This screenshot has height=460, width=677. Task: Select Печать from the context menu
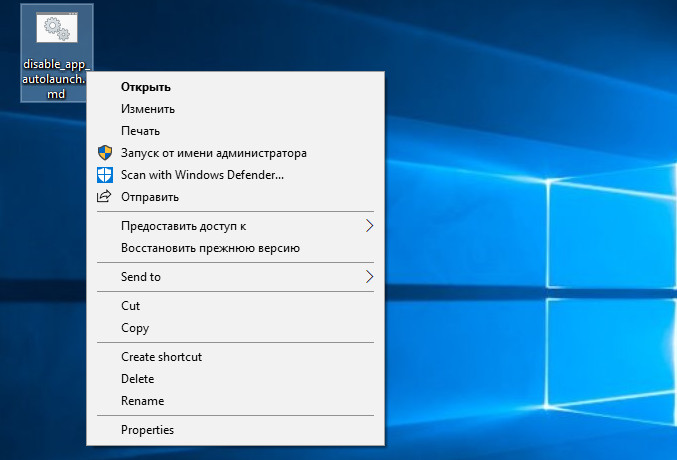(x=235, y=131)
